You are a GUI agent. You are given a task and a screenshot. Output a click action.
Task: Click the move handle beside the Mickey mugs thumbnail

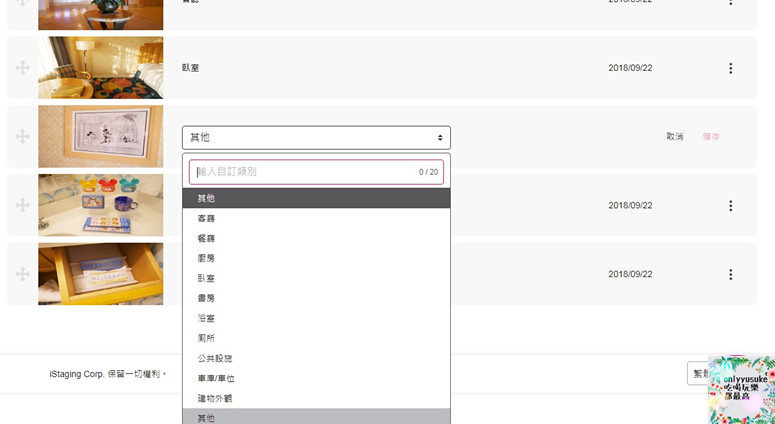[22, 205]
